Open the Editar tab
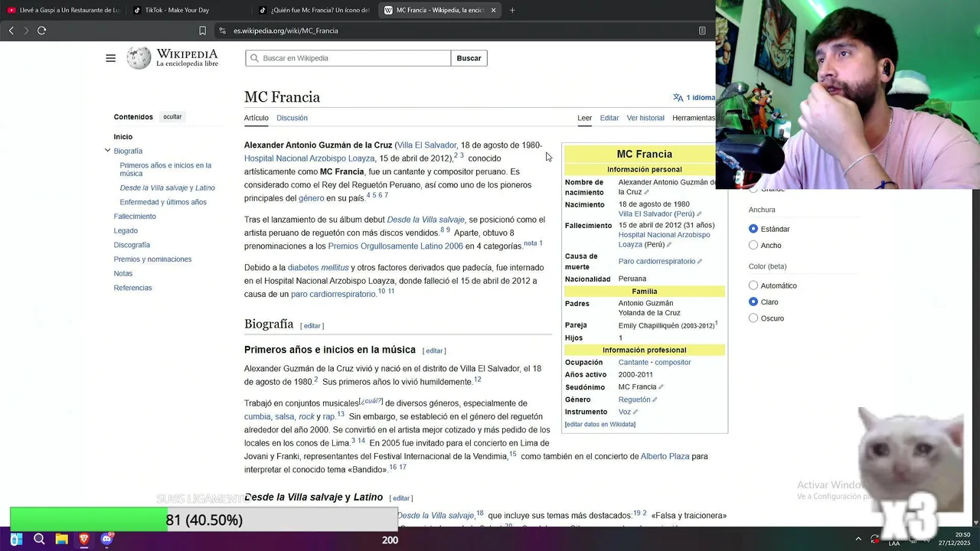Viewport: 980px width, 551px height. pyautogui.click(x=609, y=118)
